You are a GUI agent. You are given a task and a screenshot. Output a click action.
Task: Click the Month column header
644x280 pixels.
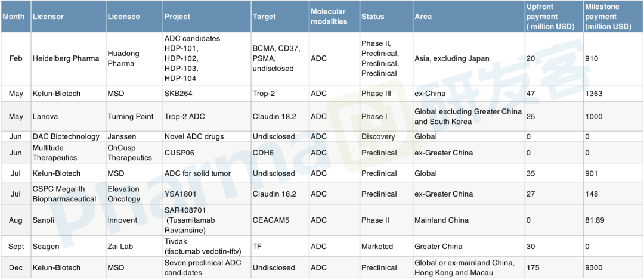click(x=14, y=17)
